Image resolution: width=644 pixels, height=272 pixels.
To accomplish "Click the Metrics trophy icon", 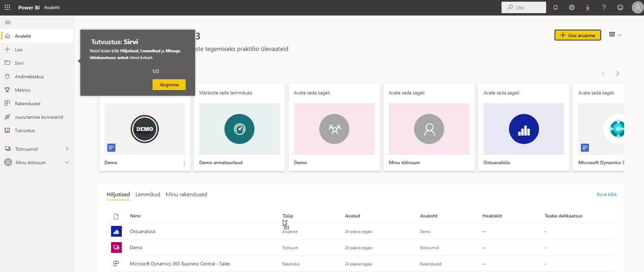I will coord(7,90).
